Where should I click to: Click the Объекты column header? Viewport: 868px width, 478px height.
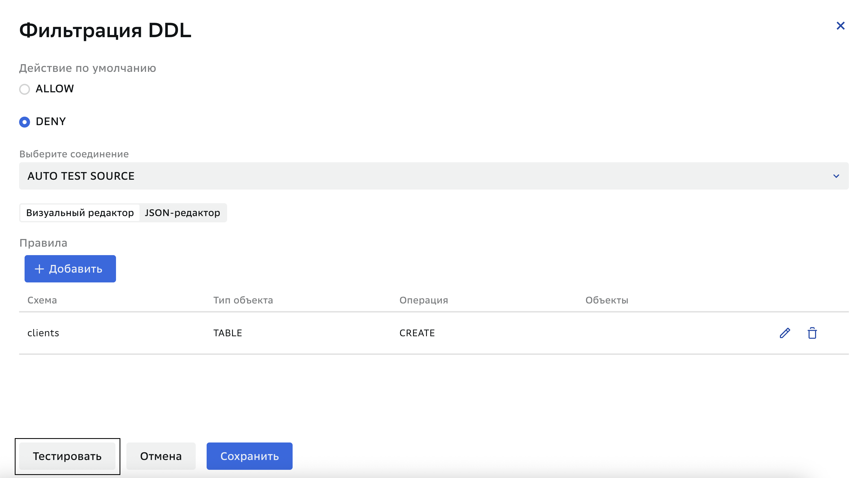point(607,300)
